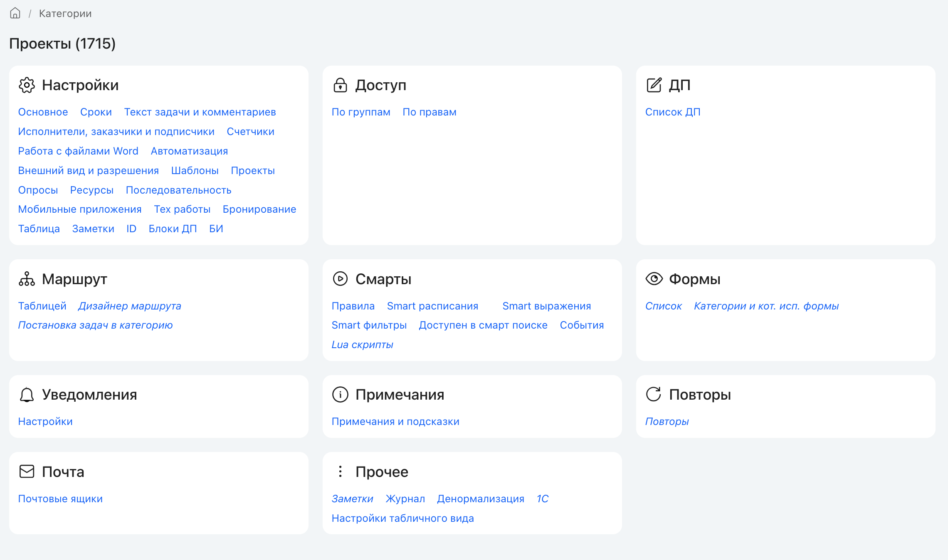Open Примечания и подсказки link

[396, 422]
